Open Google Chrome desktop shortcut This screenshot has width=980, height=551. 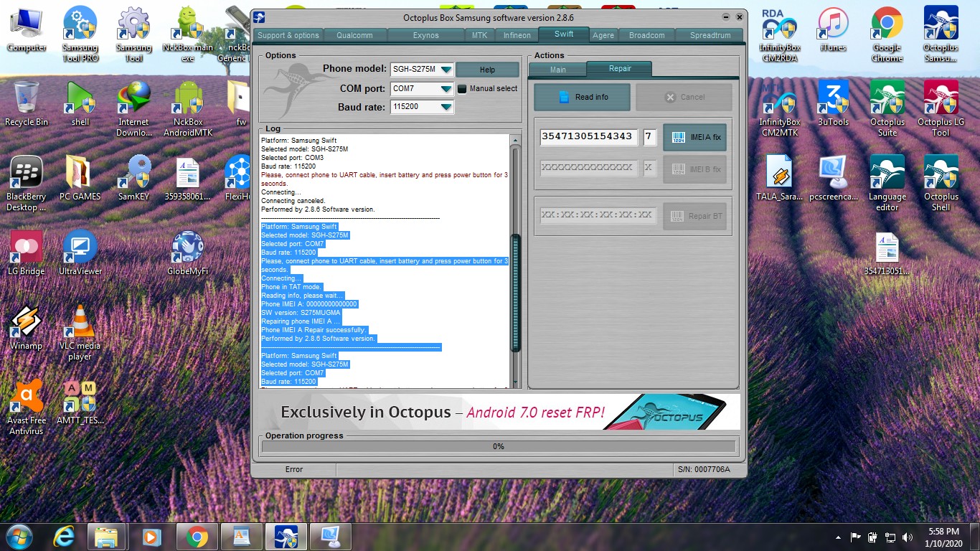pyautogui.click(x=887, y=34)
